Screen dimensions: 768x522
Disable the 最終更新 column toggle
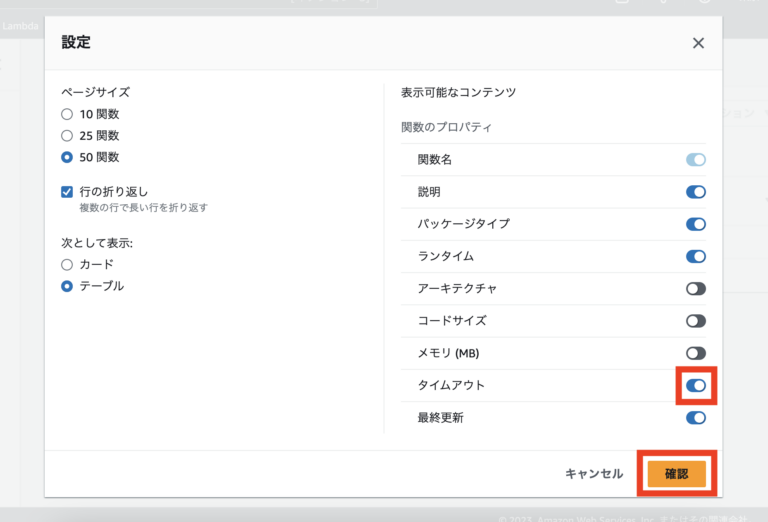[x=695, y=417]
